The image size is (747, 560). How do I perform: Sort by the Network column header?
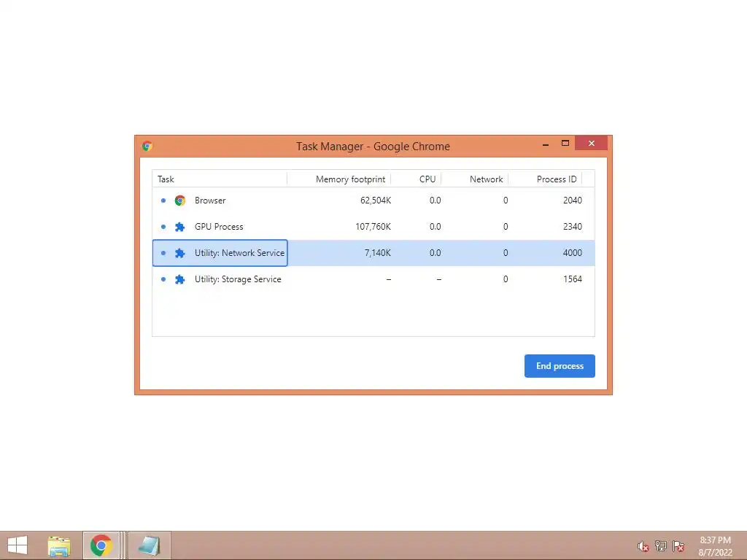pos(475,179)
